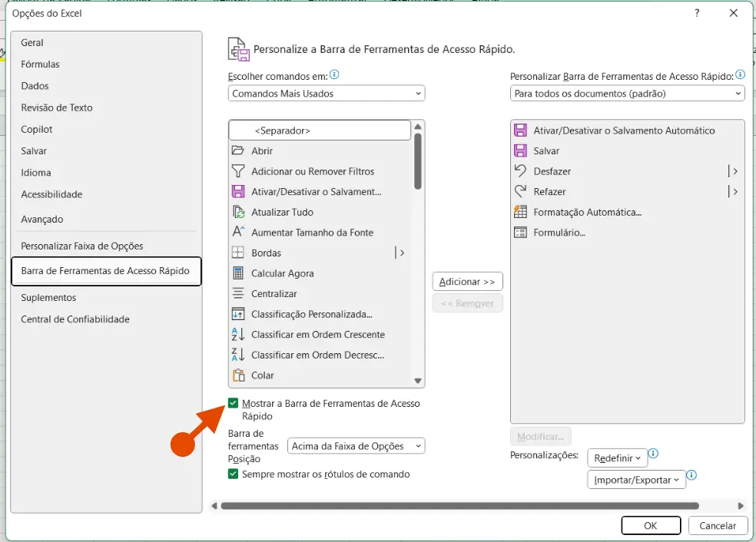Open the Redefinir dropdown button
The width and height of the screenshot is (756, 542).
point(617,458)
